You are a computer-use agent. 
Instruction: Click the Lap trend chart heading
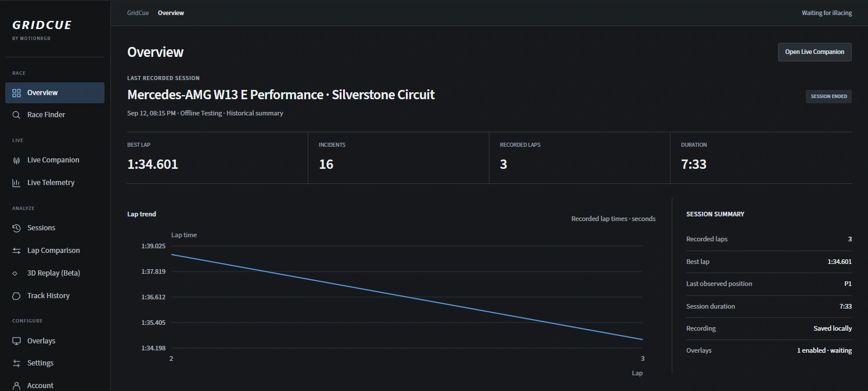(142, 214)
